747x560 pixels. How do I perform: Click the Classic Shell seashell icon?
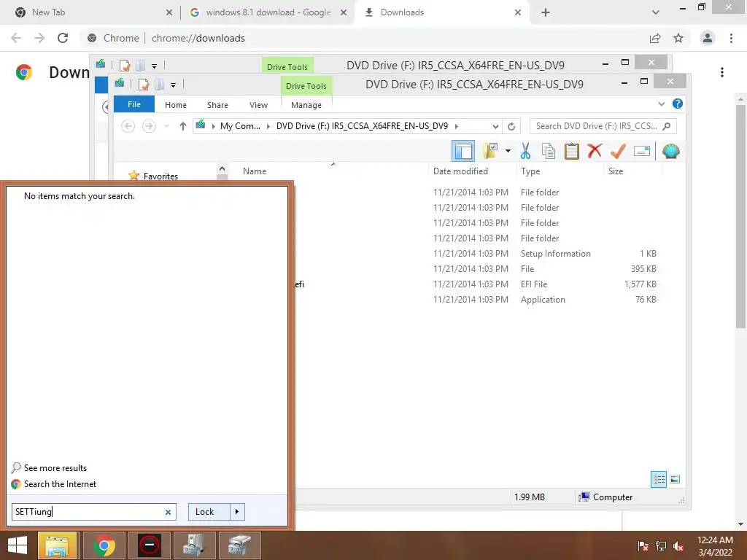pos(671,152)
